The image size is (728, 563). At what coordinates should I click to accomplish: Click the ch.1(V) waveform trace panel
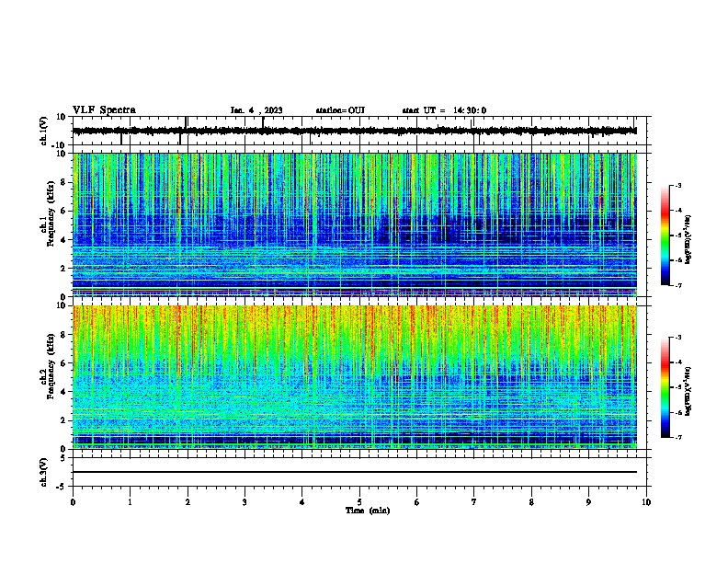point(359,131)
